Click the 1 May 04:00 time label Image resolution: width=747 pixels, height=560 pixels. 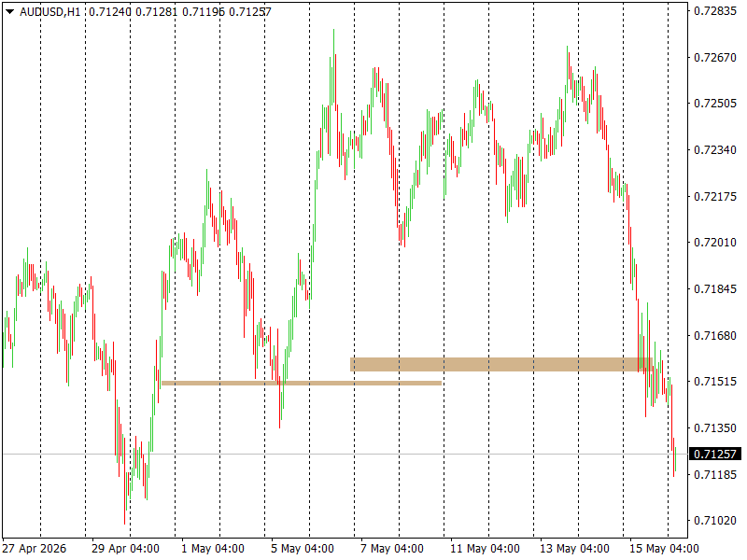point(213,549)
